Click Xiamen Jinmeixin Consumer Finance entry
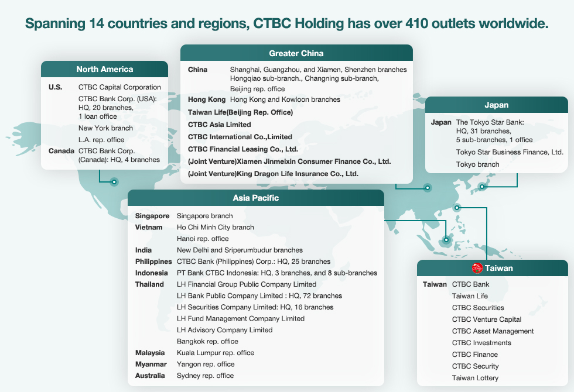574x392 pixels. (x=289, y=161)
